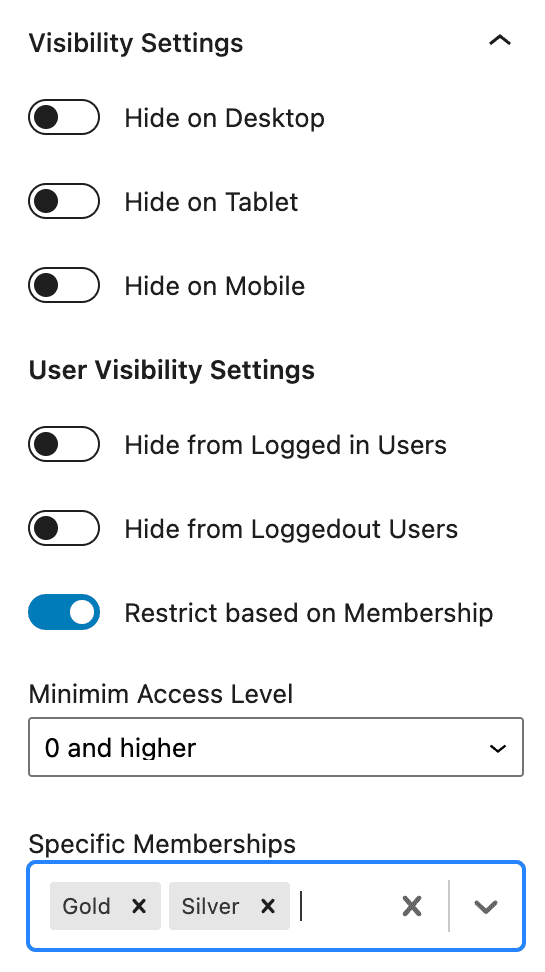Turn on Hide on Mobile switch
This screenshot has height=972, width=545.
tap(64, 285)
